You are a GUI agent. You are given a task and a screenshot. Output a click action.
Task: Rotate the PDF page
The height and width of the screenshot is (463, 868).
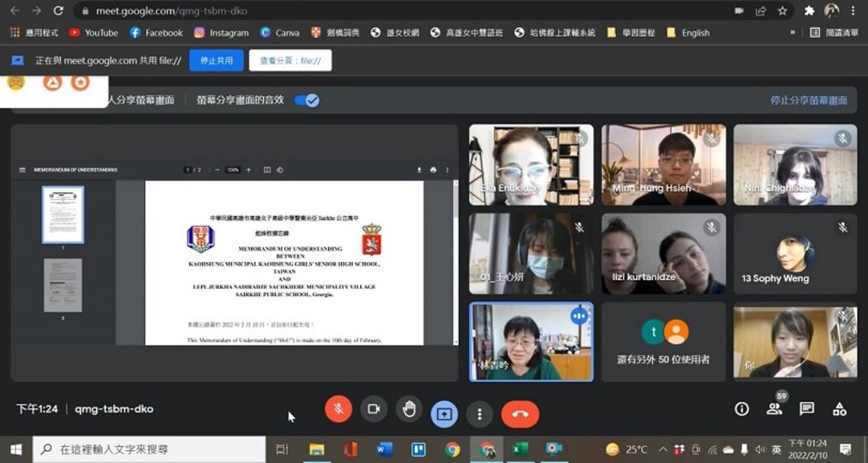point(279,170)
